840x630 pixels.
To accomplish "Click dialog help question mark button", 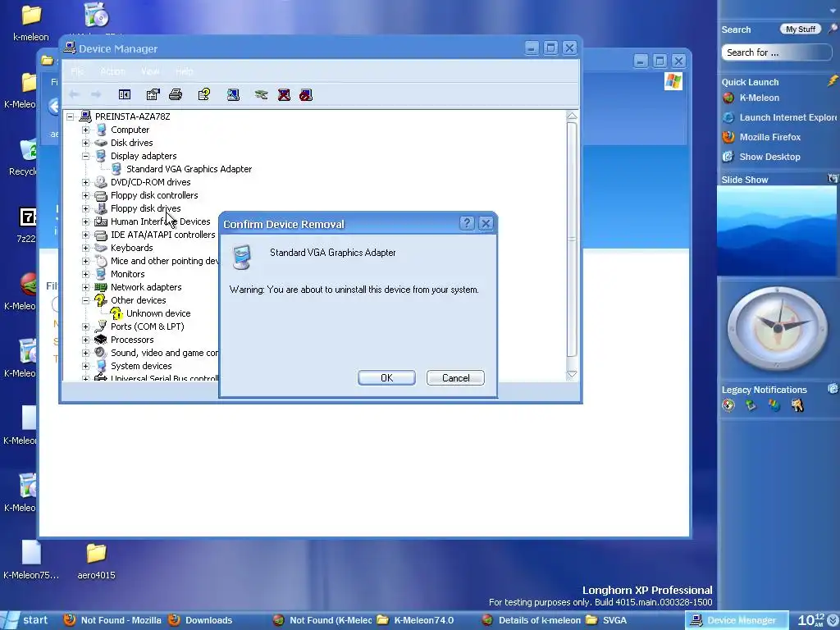I will tap(467, 223).
